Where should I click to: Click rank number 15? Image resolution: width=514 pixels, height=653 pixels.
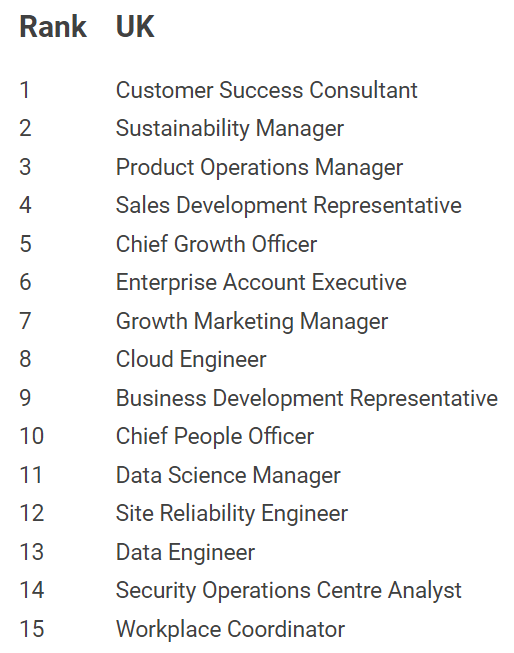(32, 629)
